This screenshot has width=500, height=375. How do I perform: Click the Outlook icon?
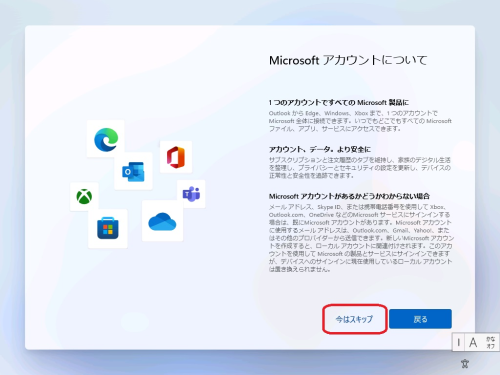coord(133,172)
